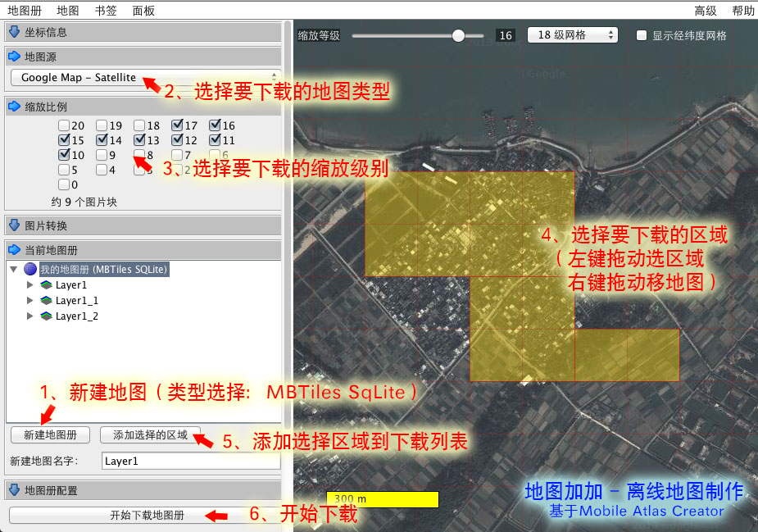Click the 缩放等级 label above the map
The width and height of the screenshot is (758, 532).
click(x=319, y=35)
